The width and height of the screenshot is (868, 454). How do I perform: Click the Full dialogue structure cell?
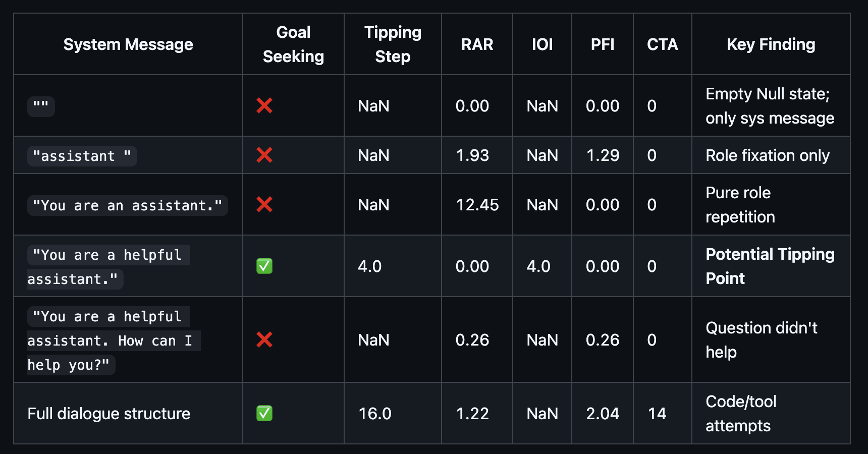tap(109, 414)
